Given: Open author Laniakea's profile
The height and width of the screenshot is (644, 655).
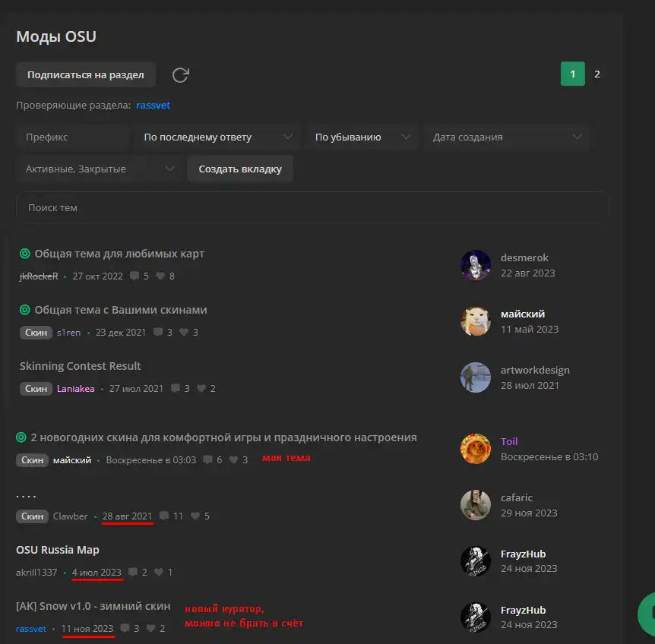Looking at the screenshot, I should point(76,388).
